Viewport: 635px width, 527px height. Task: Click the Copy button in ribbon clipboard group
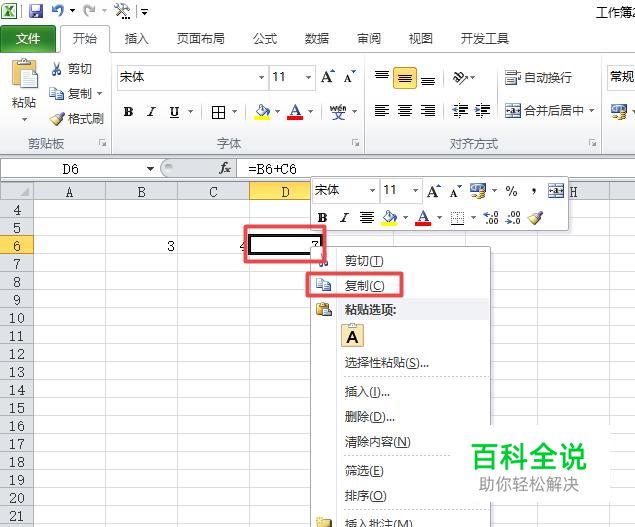coord(70,94)
